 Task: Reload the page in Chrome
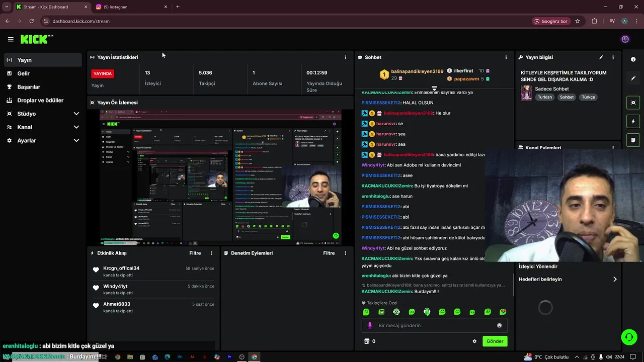(31, 21)
